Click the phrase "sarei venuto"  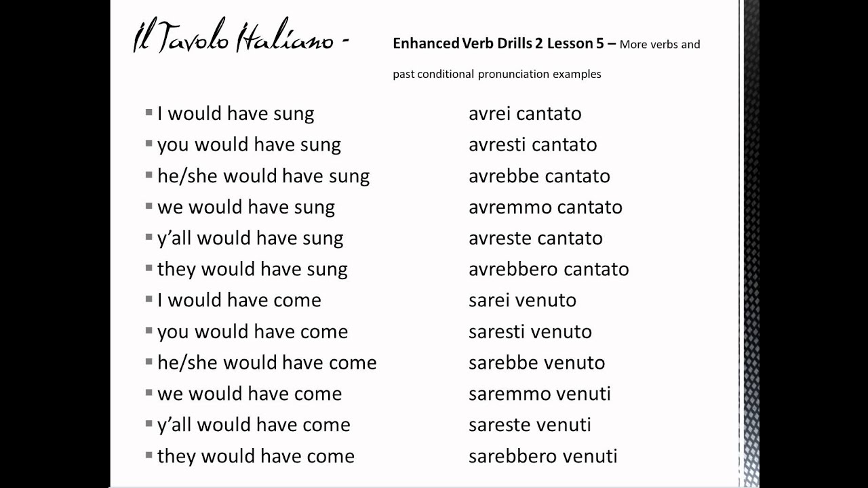(x=522, y=300)
